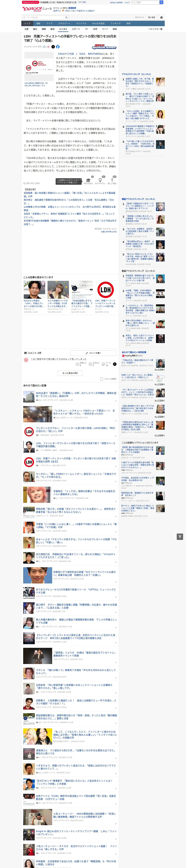Viewport: 186px width, 868px height.
Task: Toggle the コメント非表示 checkbox
Action: click(102, 379)
